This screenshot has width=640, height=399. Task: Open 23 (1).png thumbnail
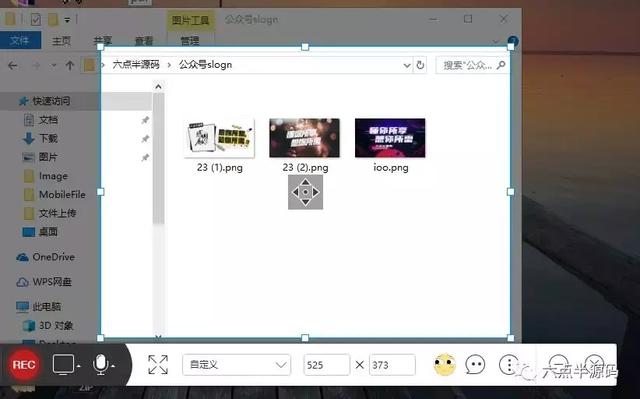click(220, 138)
